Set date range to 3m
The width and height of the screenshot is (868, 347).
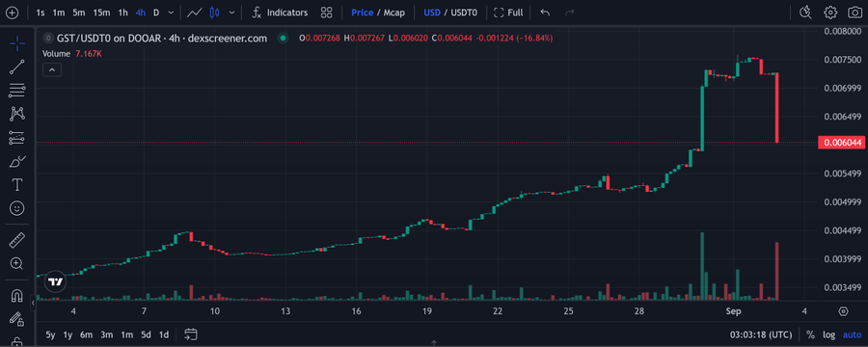coord(106,334)
